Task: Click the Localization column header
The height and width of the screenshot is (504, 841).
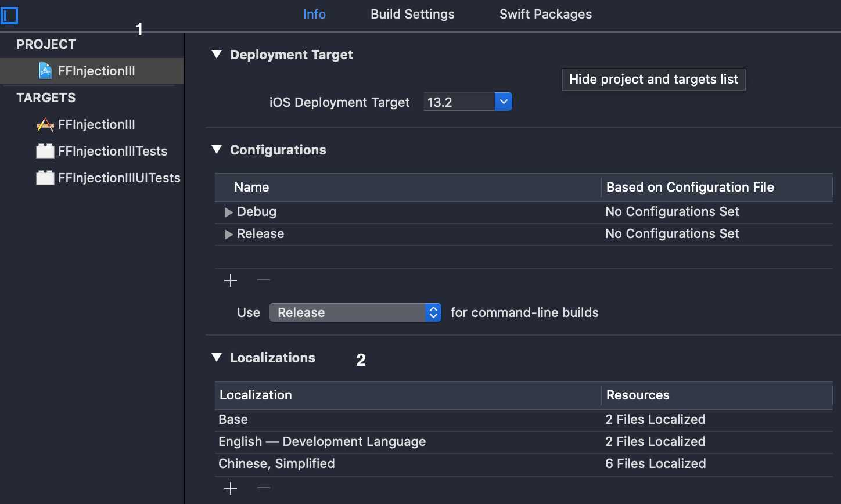Action: [408, 395]
